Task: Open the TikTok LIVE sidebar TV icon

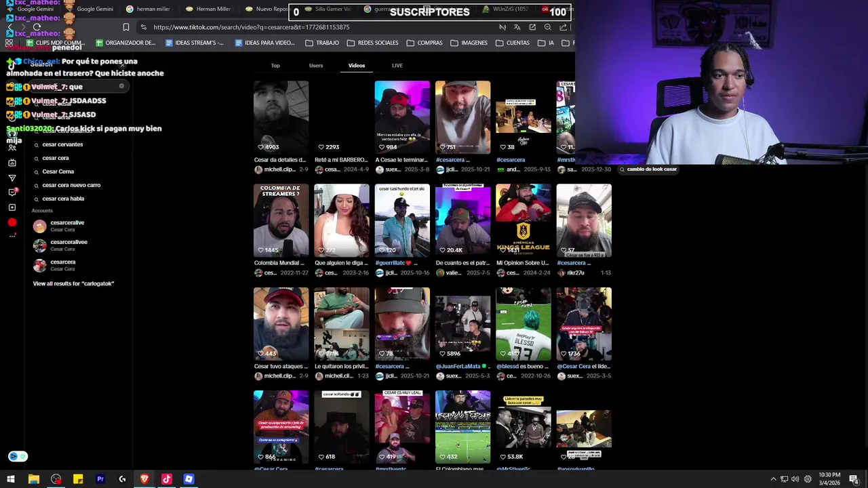Action: pyautogui.click(x=12, y=163)
